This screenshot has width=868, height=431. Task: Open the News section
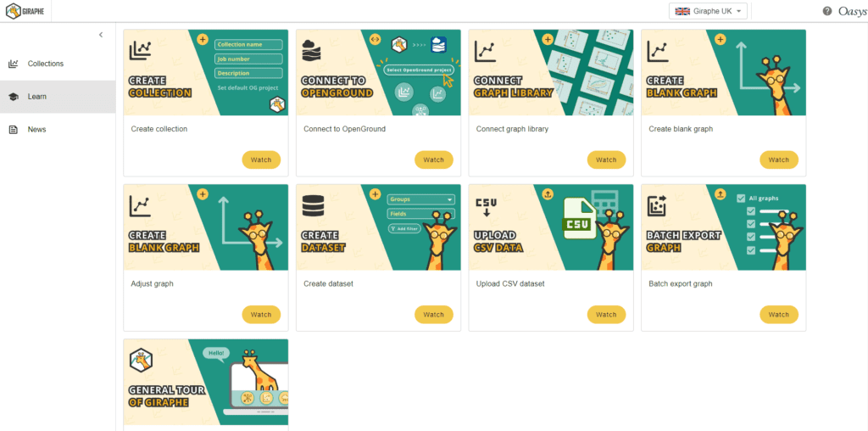(58, 130)
